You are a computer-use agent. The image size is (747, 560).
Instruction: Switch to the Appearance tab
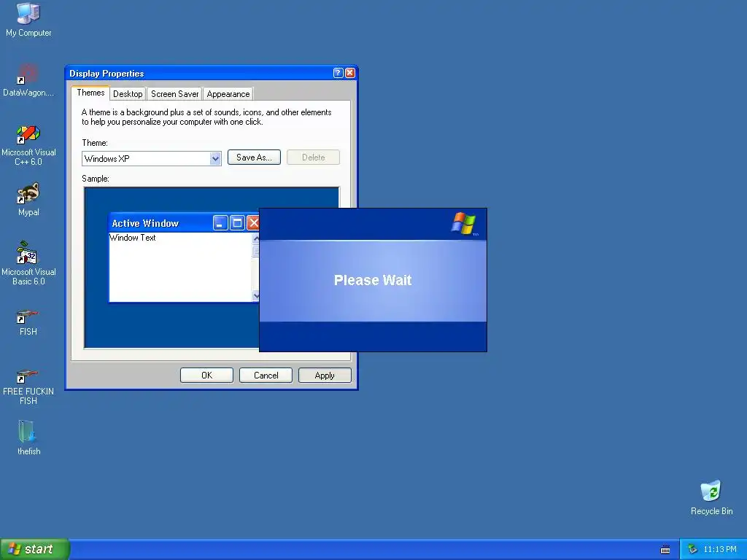(x=228, y=94)
